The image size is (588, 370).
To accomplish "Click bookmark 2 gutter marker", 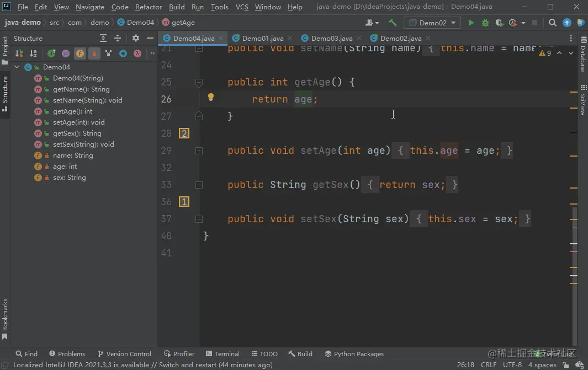I will 184,133.
